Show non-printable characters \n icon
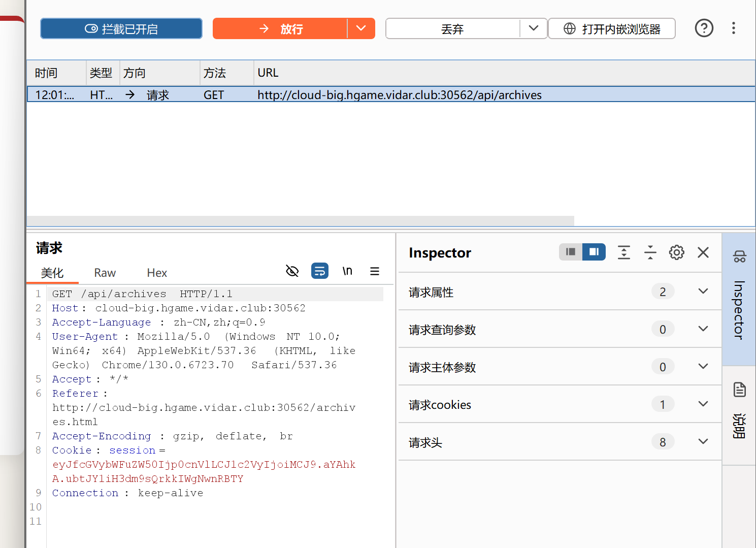This screenshot has height=548, width=756. pos(347,271)
